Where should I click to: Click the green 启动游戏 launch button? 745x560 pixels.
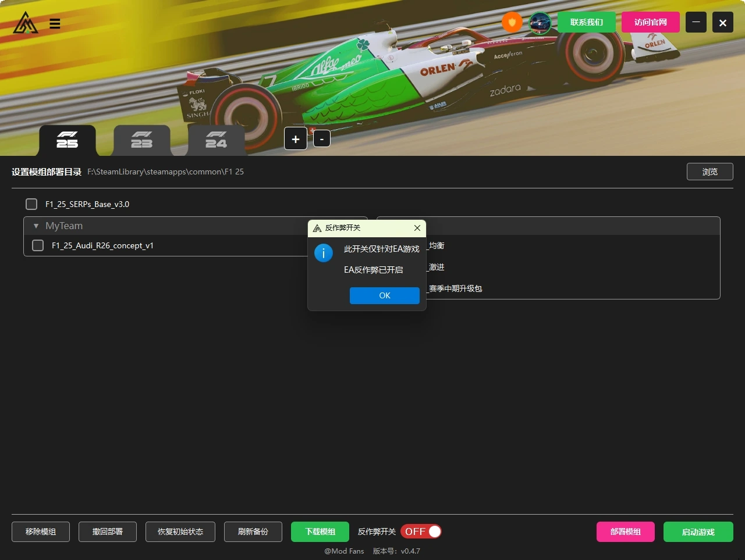tap(698, 532)
